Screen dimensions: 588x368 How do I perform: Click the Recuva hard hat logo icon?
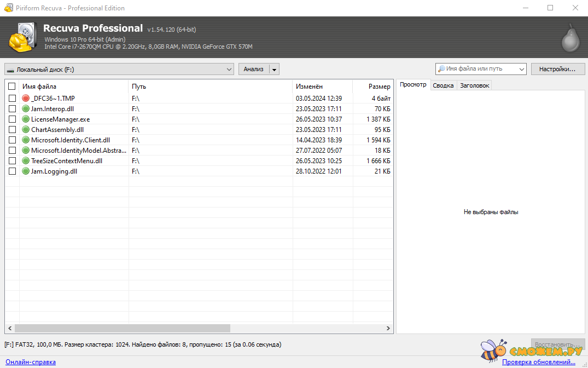pos(22,38)
